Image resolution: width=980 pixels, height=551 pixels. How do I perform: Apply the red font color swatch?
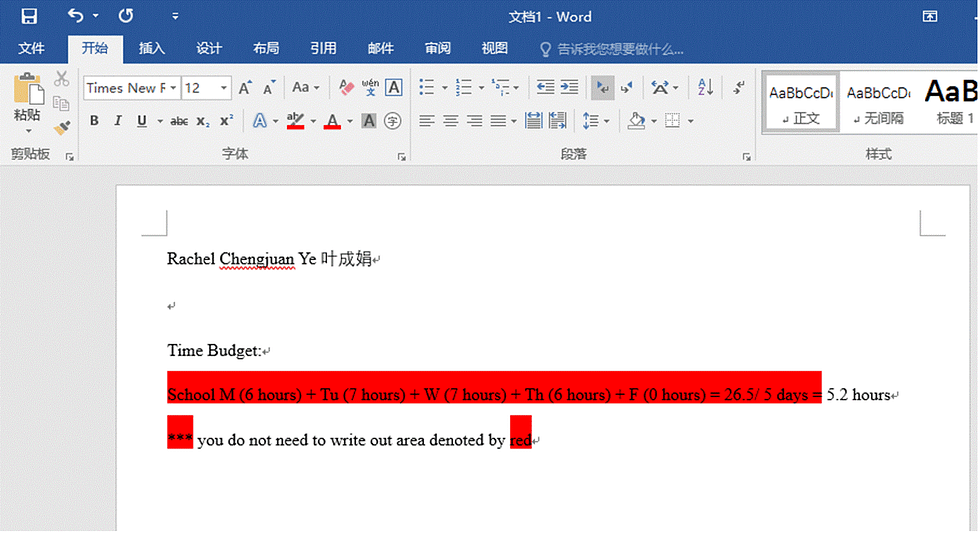[332, 121]
